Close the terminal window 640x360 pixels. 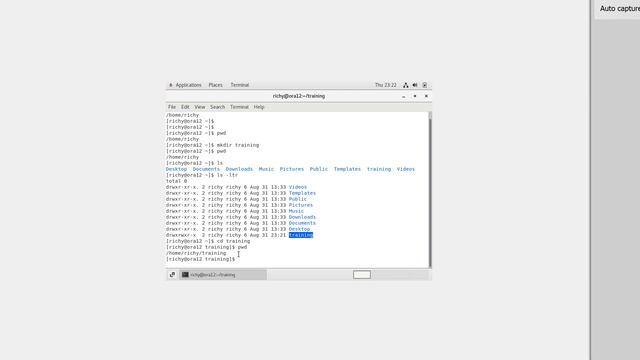[x=426, y=96]
